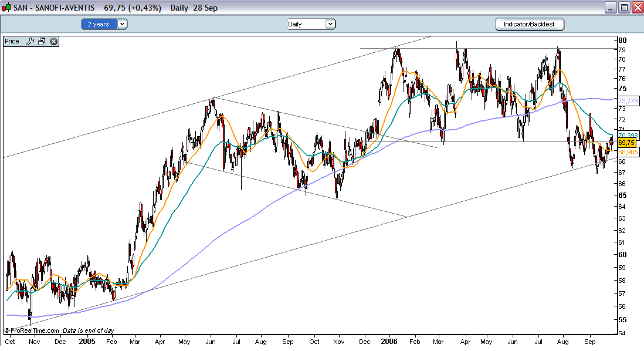Screen dimensions: 644x351
Task: Click the 60 price level on the scale
Action: click(x=623, y=254)
